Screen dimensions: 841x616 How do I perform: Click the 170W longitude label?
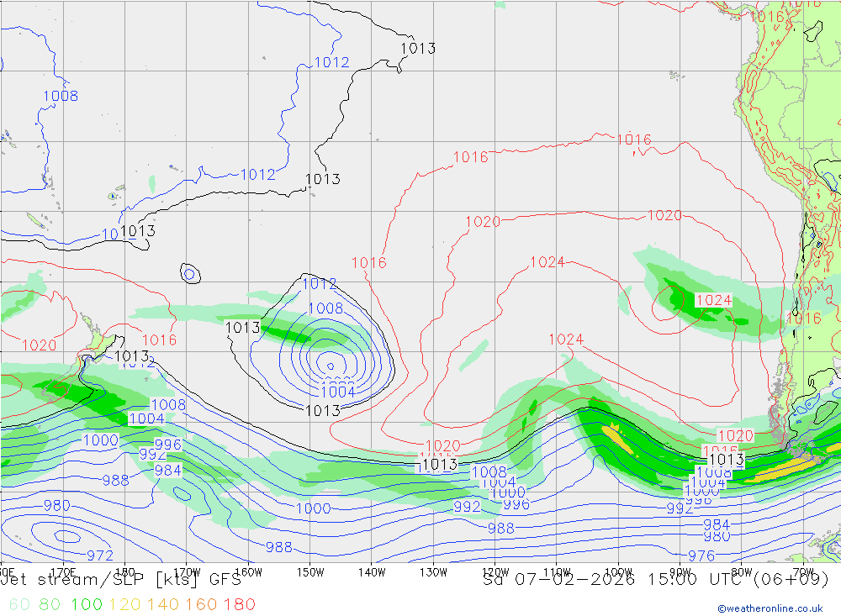pyautogui.click(x=187, y=572)
